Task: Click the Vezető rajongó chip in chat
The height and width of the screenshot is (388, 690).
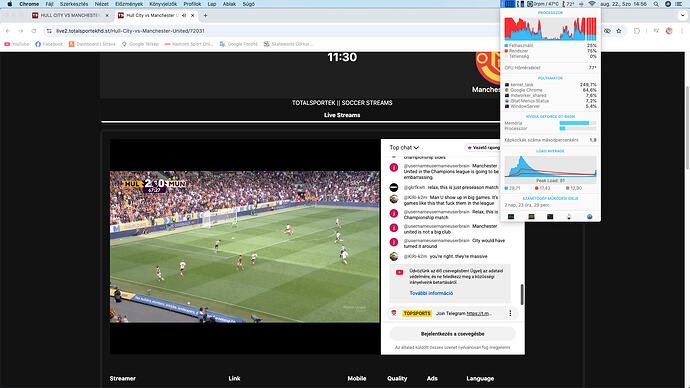Action: [483, 148]
